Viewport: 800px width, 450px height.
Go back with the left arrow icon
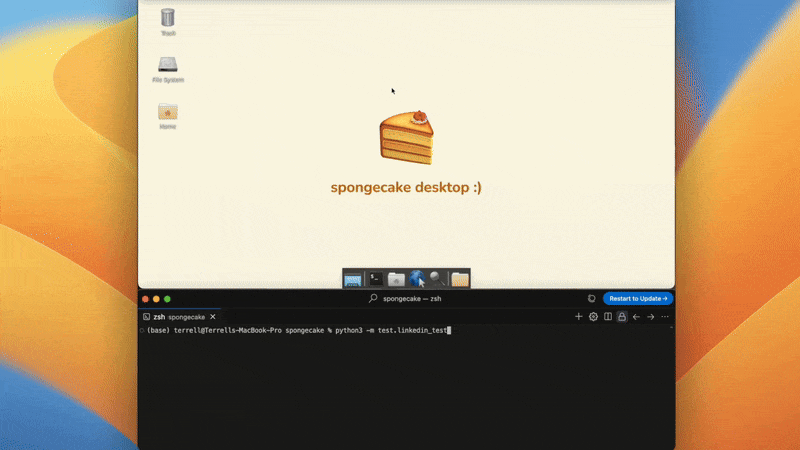pos(636,317)
